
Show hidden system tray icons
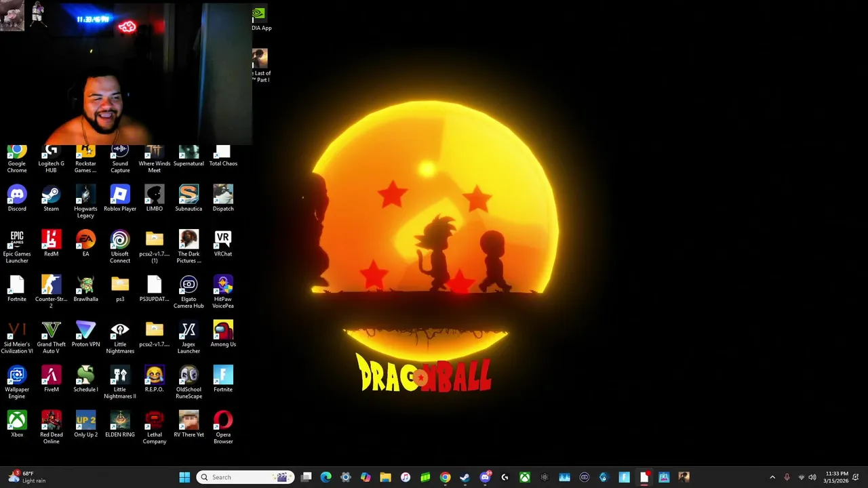tap(772, 477)
